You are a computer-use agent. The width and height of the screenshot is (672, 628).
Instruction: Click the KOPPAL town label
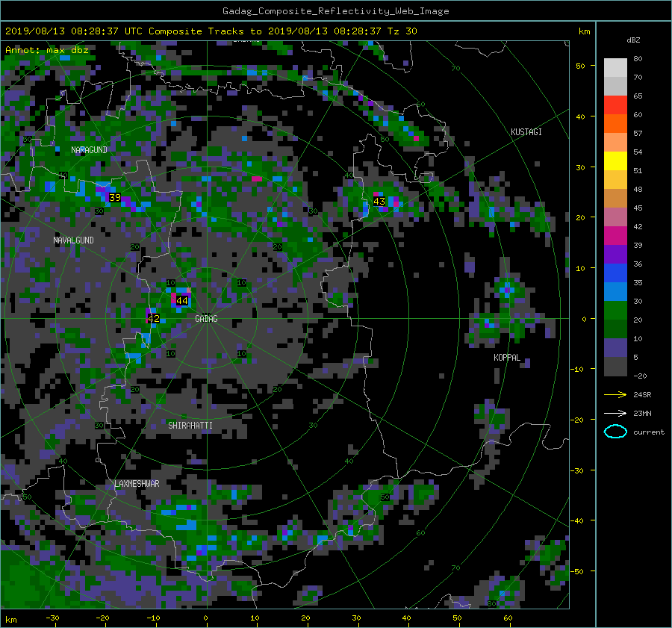pyautogui.click(x=507, y=358)
